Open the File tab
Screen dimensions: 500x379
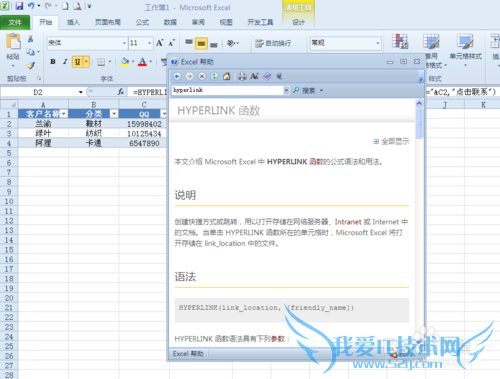(15, 22)
